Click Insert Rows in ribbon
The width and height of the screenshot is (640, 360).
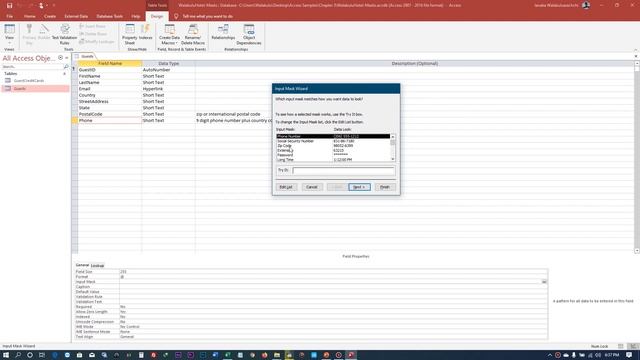(x=93, y=26)
